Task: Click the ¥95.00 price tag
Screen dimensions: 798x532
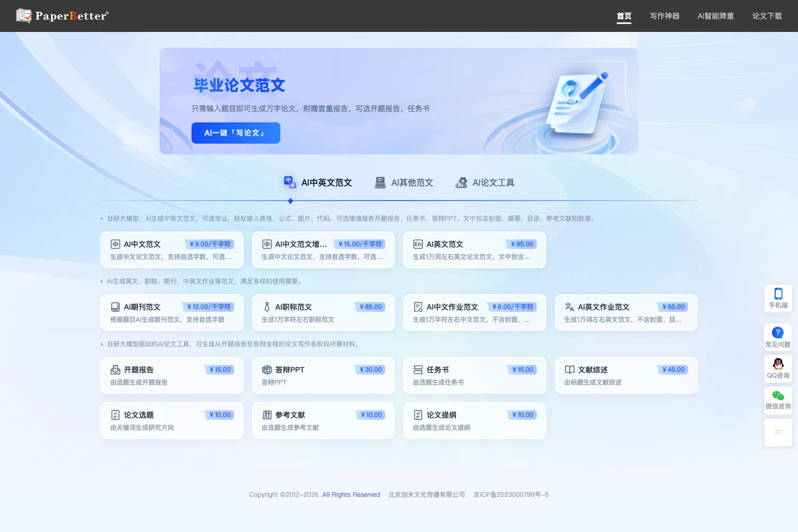Action: (x=521, y=244)
